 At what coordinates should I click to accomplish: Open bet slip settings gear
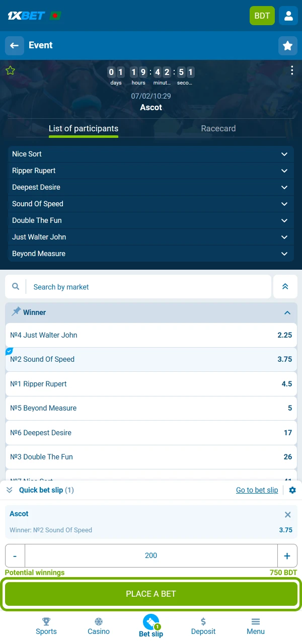coord(292,490)
